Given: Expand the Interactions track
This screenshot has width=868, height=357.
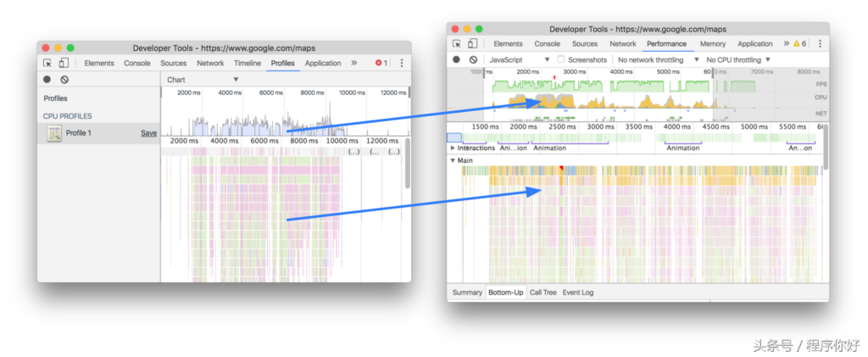Looking at the screenshot, I should 453,148.
